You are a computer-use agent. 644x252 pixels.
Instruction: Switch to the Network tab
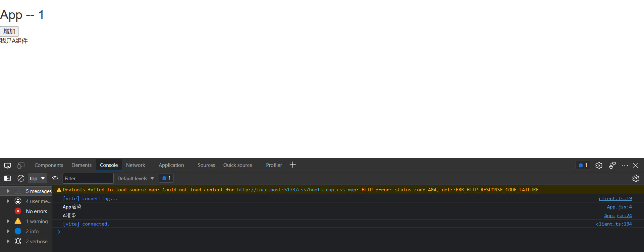click(x=136, y=165)
